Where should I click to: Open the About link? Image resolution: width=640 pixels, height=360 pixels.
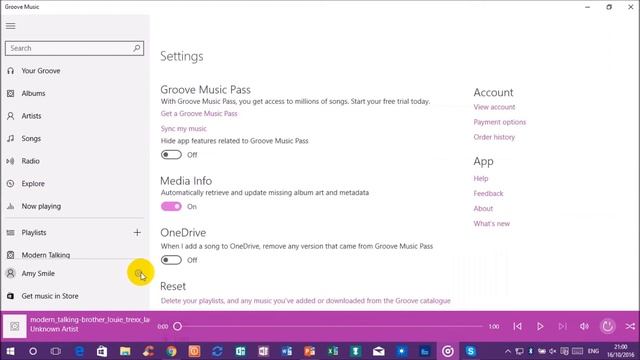click(x=483, y=209)
